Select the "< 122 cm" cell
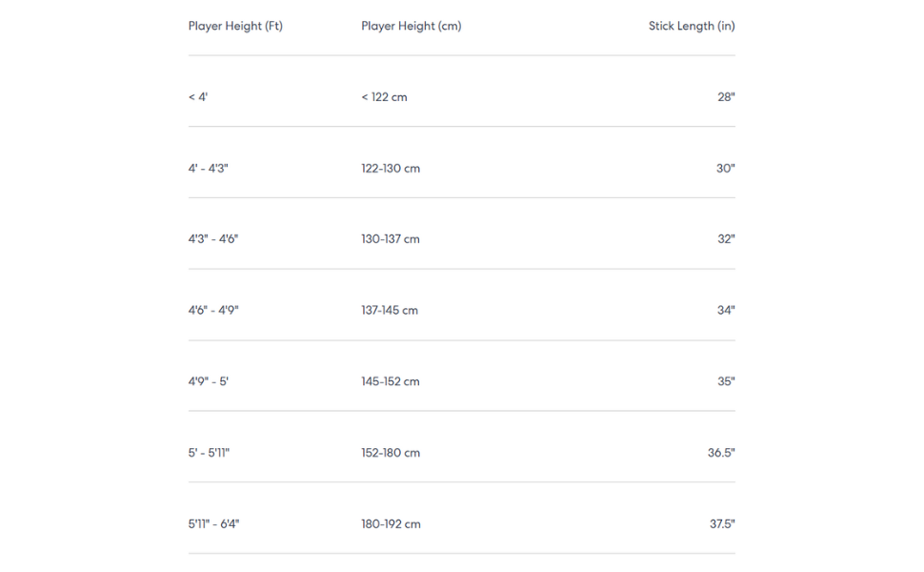924x572 pixels. click(x=384, y=97)
